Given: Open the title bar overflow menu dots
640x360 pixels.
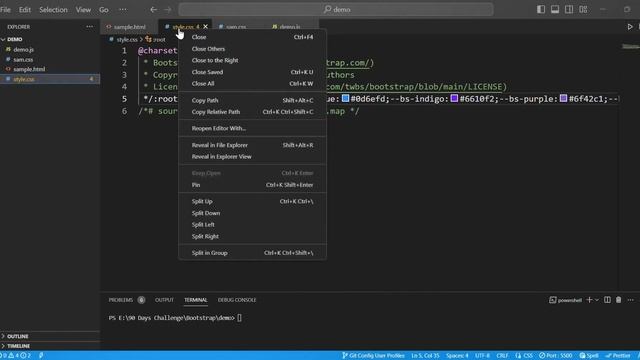Looking at the screenshot, I should pos(122,9).
